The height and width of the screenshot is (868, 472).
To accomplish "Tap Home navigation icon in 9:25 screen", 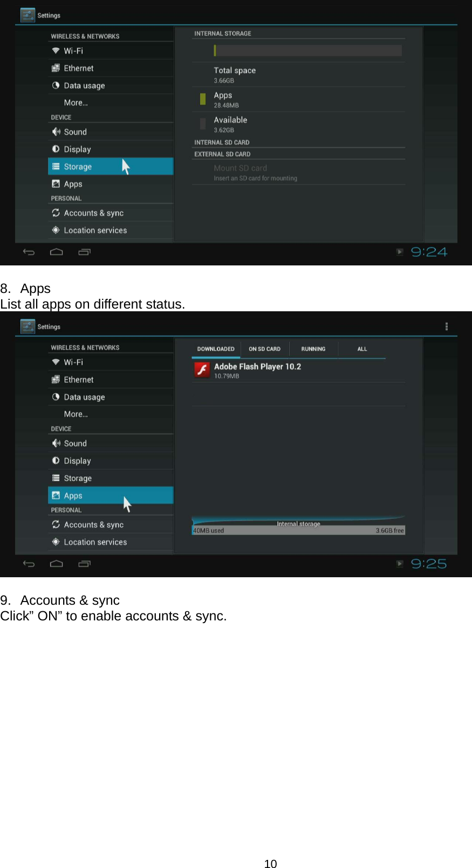I will [57, 564].
